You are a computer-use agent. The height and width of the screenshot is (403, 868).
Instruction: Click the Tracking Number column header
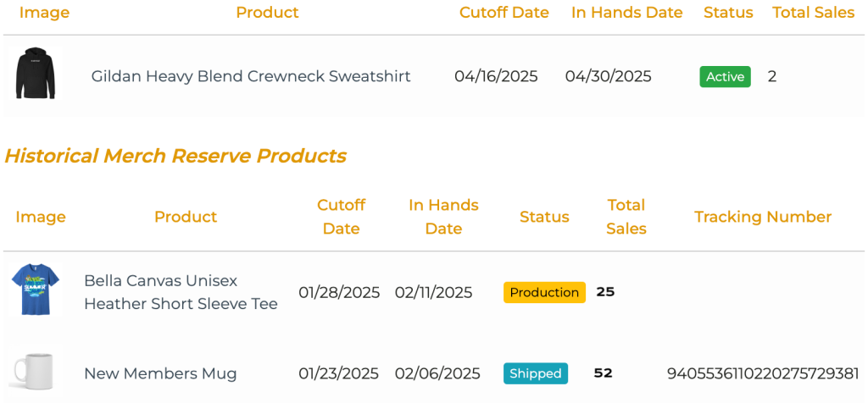click(763, 217)
